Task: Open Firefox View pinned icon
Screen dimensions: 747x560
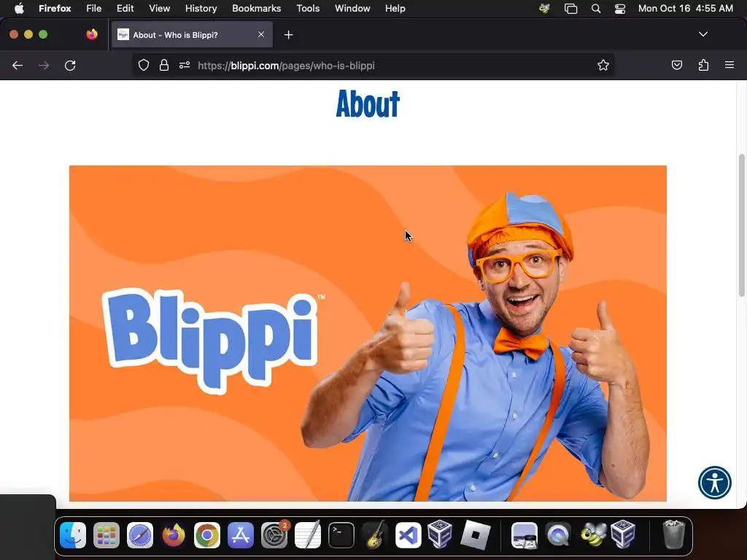Action: [92, 34]
